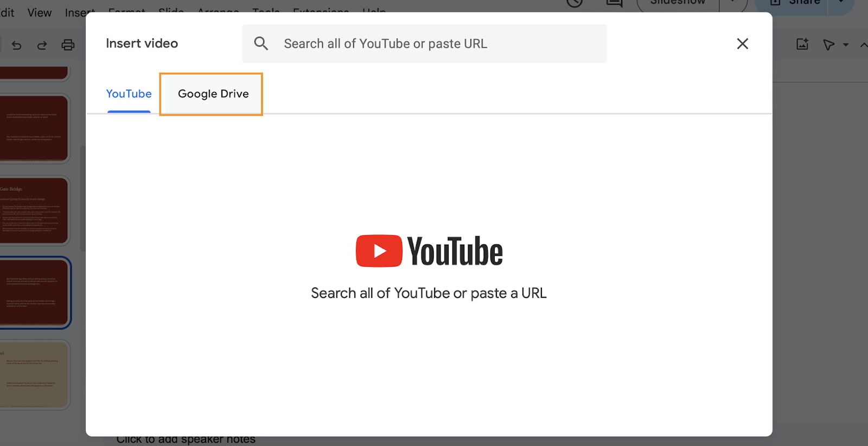The width and height of the screenshot is (868, 446).
Task: Click the YouTube search input field
Action: 424,43
